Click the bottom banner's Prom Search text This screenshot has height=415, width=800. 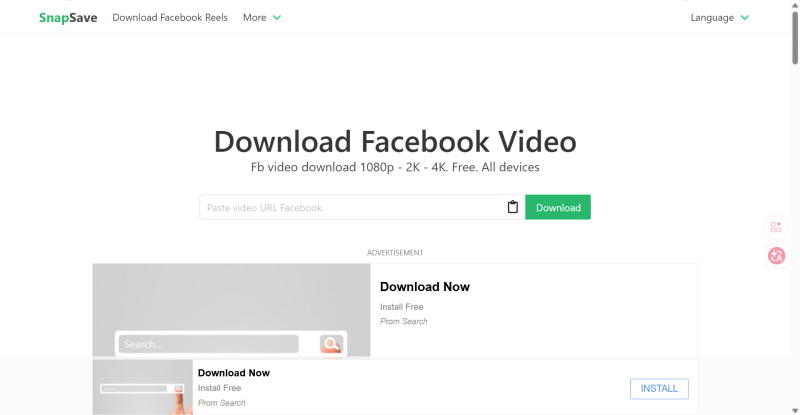tap(221, 403)
